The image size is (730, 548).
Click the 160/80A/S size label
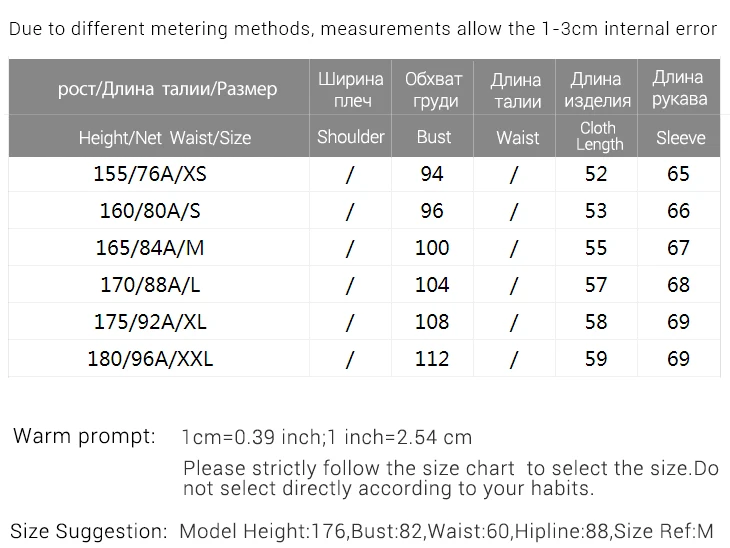[150, 210]
